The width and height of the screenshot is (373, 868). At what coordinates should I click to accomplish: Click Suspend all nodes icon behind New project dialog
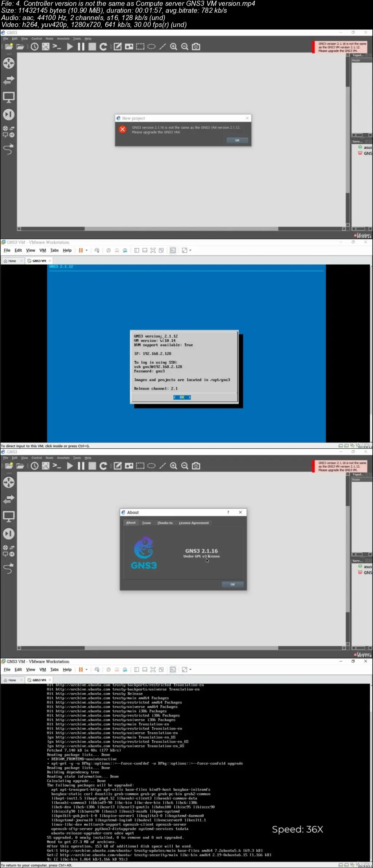pyautogui.click(x=81, y=47)
